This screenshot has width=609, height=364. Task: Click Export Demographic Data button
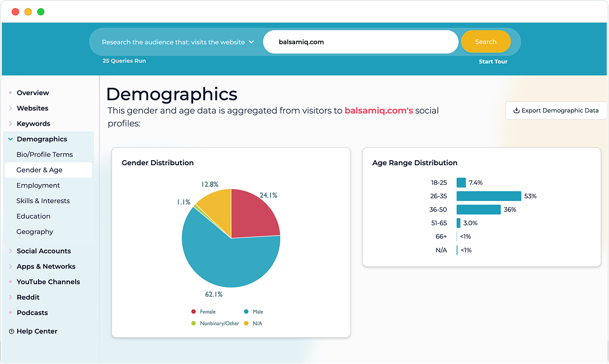point(556,110)
